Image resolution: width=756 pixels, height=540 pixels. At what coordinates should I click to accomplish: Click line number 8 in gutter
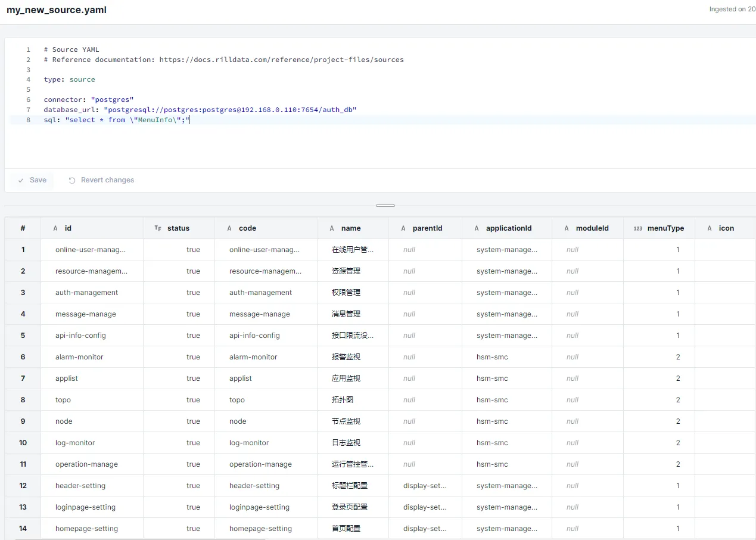[28, 120]
